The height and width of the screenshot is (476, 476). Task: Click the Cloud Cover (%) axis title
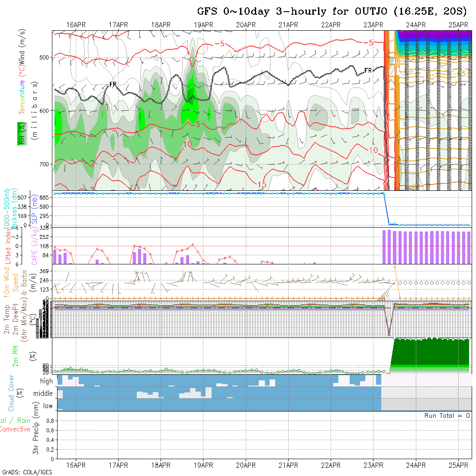(x=15, y=393)
